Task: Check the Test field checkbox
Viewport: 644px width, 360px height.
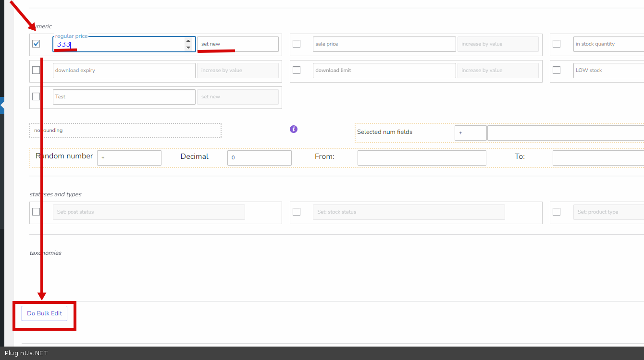Action: click(x=36, y=96)
